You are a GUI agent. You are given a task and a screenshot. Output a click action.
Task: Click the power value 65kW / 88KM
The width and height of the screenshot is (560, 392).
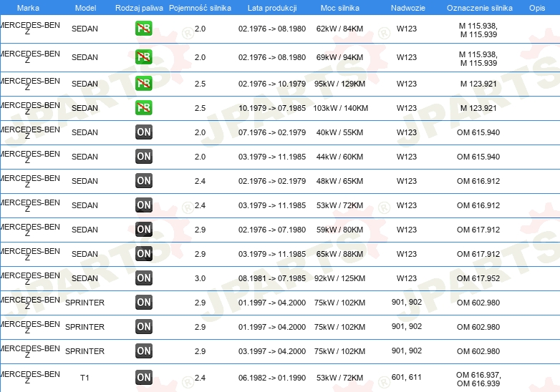pos(339,254)
